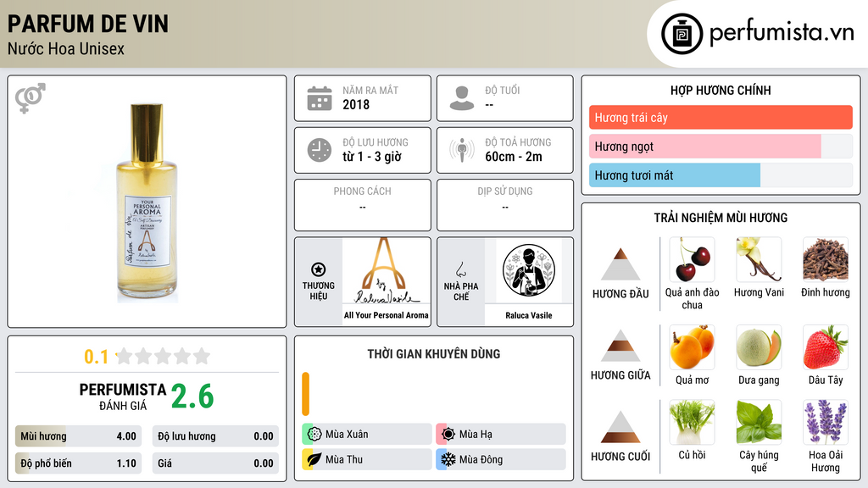Click the sillage icon for Độ toả hương

[x=462, y=150]
